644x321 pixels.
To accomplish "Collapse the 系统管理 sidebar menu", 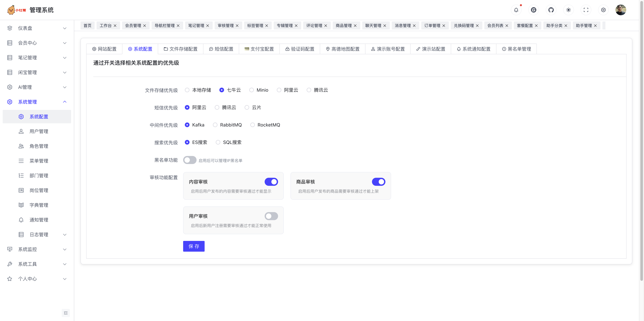I will click(x=37, y=102).
